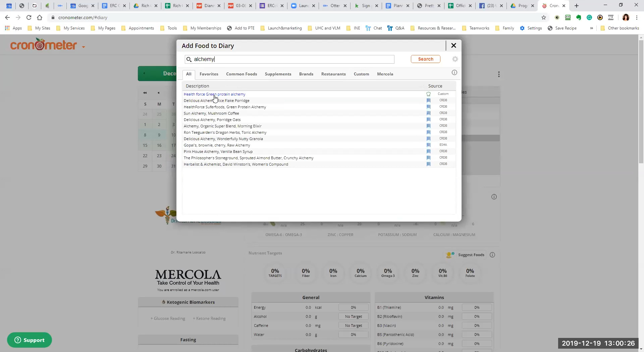The width and height of the screenshot is (644, 352).
Task: Open the Common Foods tab
Action: point(241,74)
